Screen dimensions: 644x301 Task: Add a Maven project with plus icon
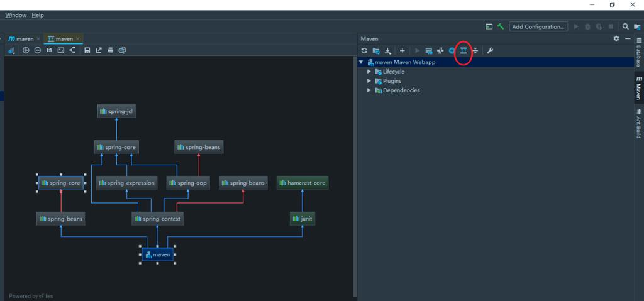402,50
